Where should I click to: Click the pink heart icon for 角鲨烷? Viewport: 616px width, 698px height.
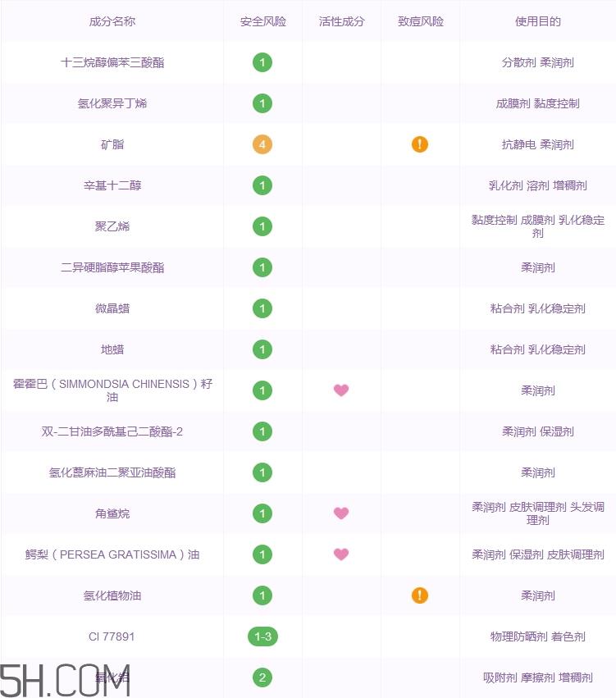coord(341,513)
